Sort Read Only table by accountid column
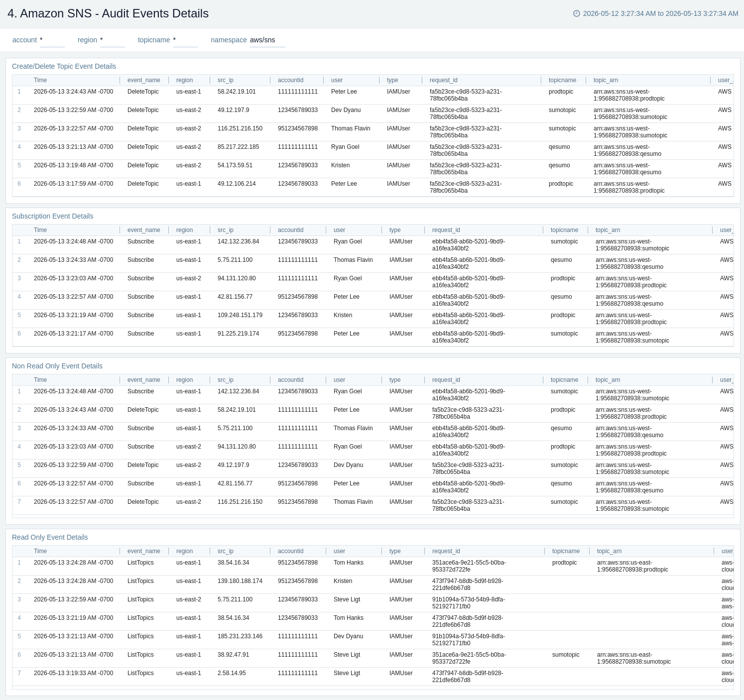The height and width of the screenshot is (700, 744). 291,551
